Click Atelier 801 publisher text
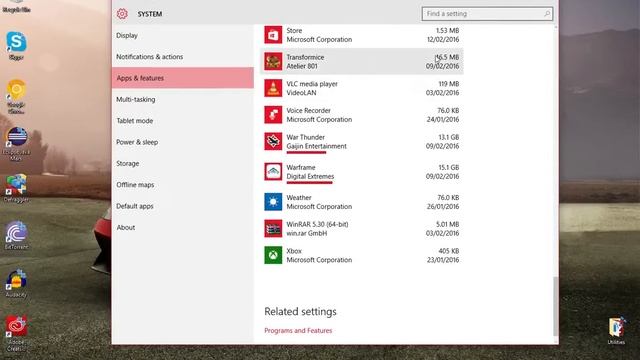Screen dimensions: 640x360 302,66
